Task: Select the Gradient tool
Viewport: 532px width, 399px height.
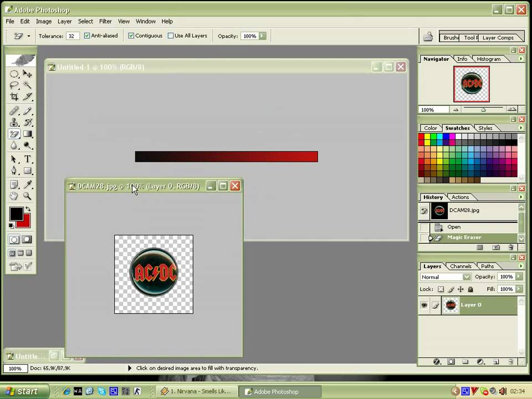Action: [28, 134]
